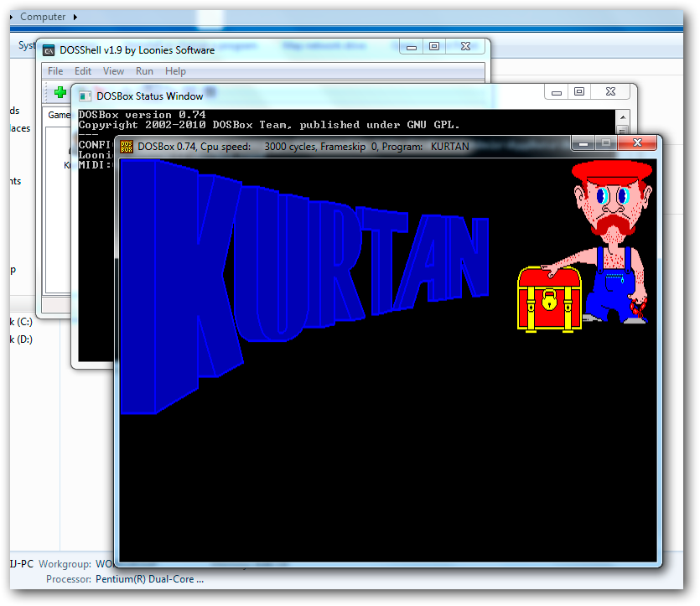Click the Computer breadcrumb in Explorer address bar
The height and width of the screenshot is (606, 700).
[x=43, y=17]
